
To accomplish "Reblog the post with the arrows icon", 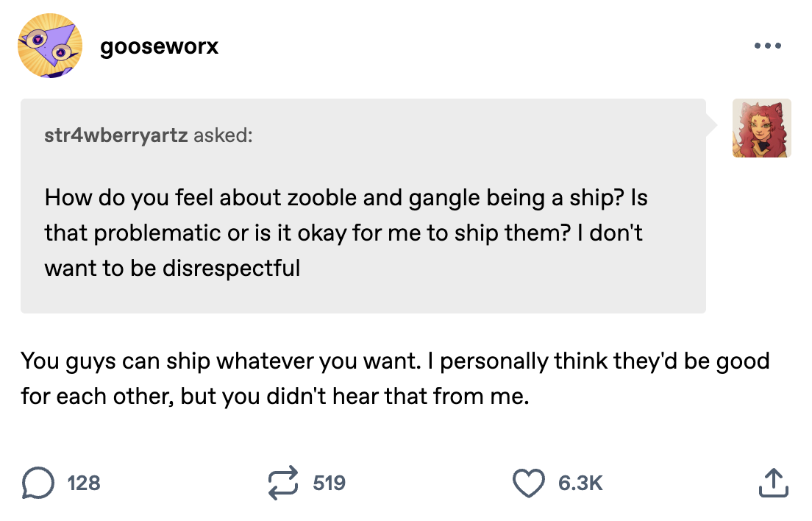I will click(282, 483).
